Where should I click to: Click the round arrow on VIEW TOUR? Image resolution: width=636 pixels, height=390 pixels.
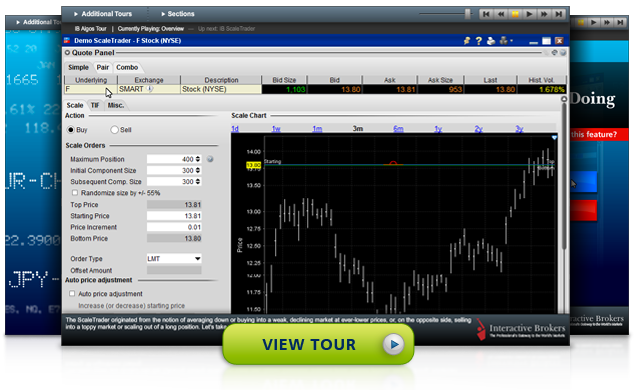pyautogui.click(x=393, y=344)
